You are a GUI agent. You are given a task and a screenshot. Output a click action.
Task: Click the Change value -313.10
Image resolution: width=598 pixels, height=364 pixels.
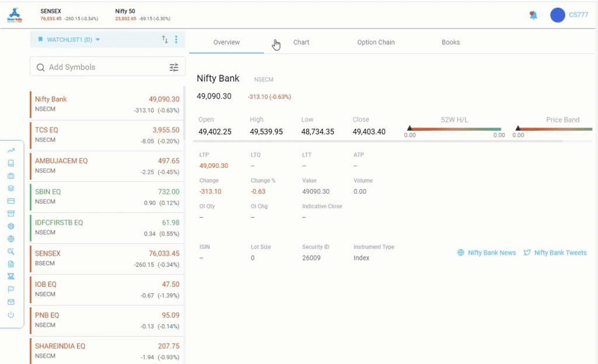[x=210, y=191]
